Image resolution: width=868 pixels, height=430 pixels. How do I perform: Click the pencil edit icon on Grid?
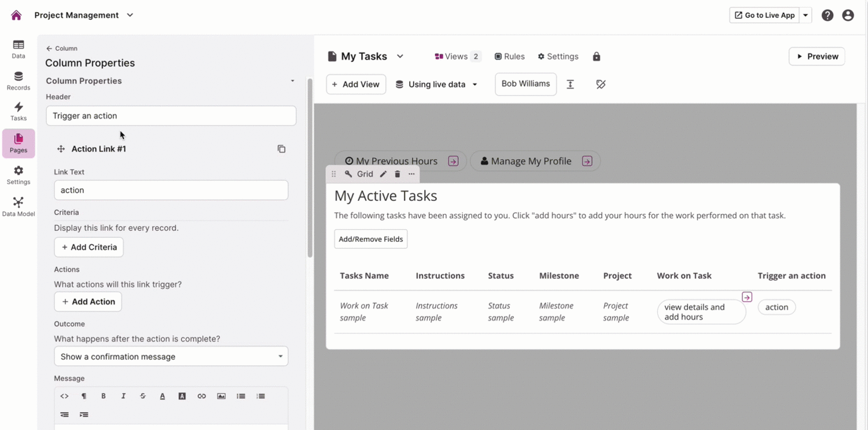383,174
